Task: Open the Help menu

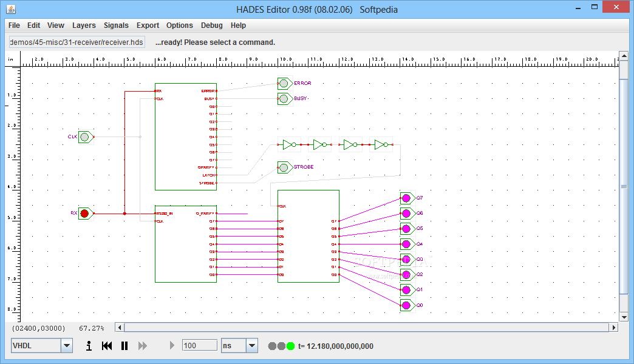Action: (x=239, y=25)
